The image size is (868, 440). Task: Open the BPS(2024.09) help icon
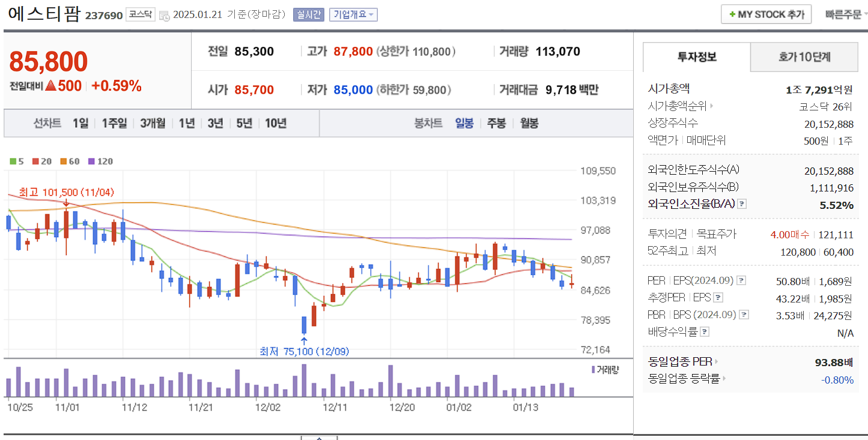[743, 314]
